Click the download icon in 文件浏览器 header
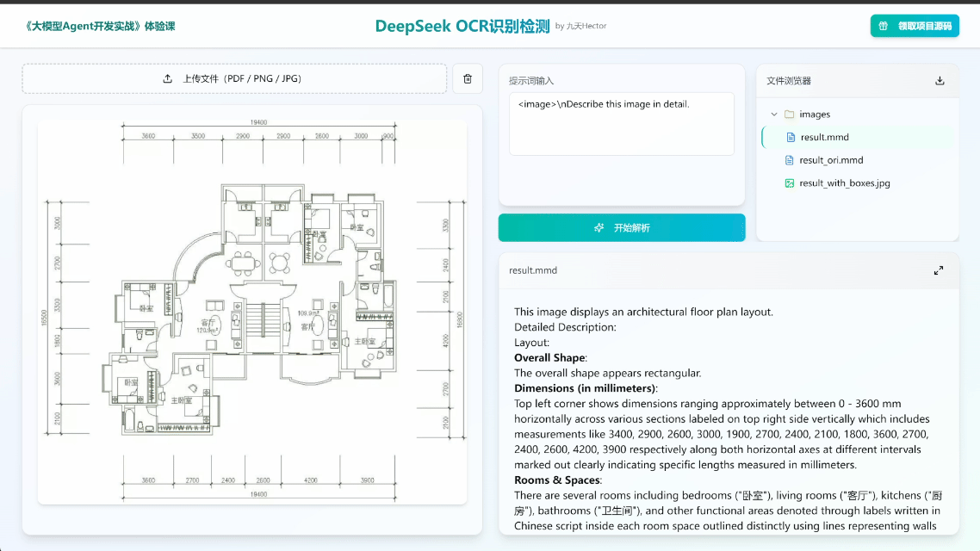 coord(941,80)
